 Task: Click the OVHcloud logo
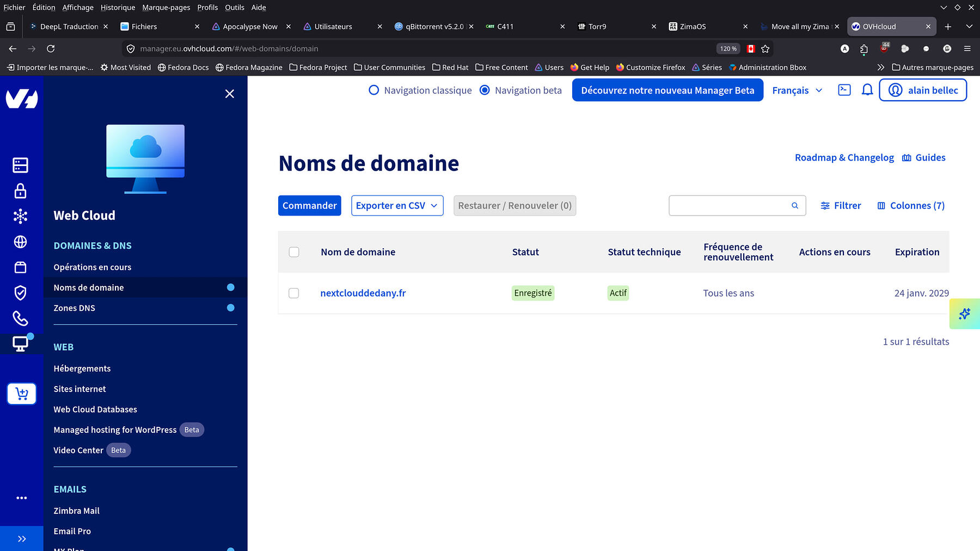tap(22, 99)
